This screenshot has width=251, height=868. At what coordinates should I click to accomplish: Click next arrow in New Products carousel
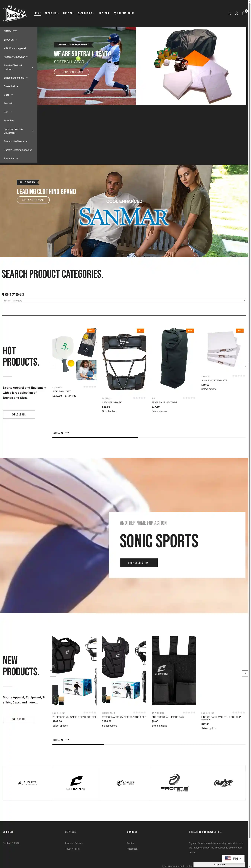[x=245, y=673]
